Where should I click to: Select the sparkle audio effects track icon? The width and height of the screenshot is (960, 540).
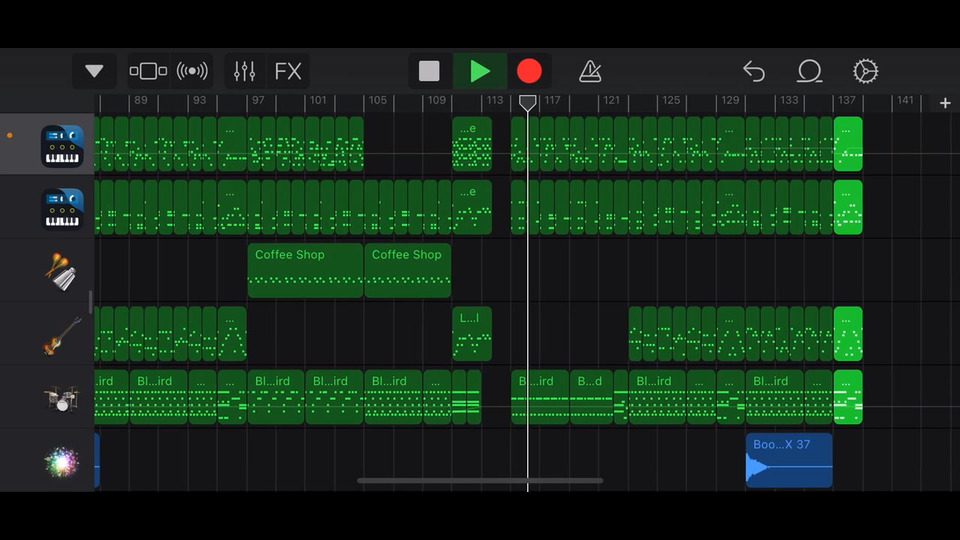point(62,461)
